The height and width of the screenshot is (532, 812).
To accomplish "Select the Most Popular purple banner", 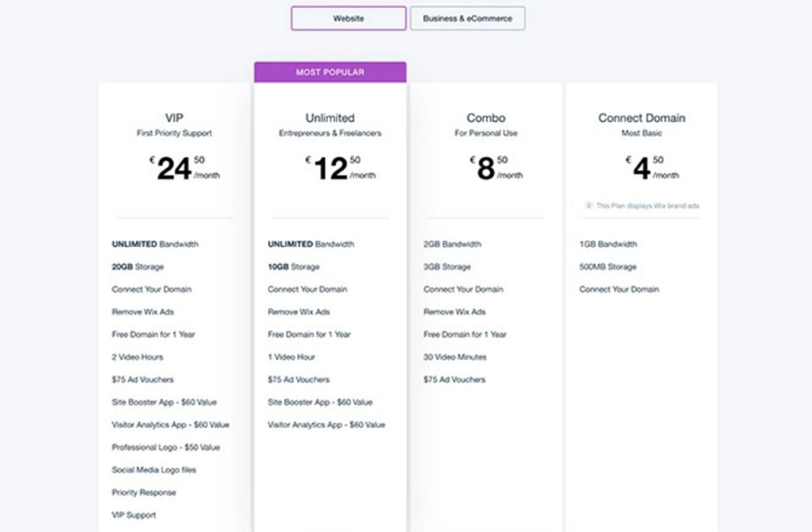I will coord(330,72).
